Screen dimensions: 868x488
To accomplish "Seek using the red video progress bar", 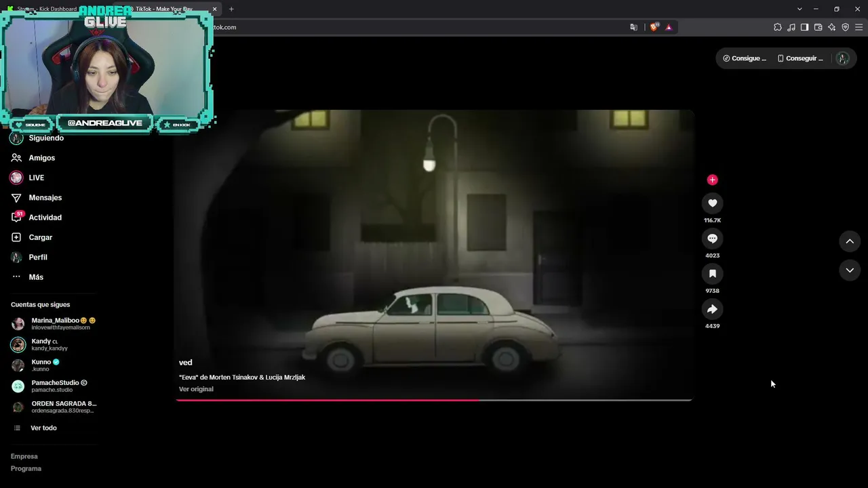I will 434,400.
